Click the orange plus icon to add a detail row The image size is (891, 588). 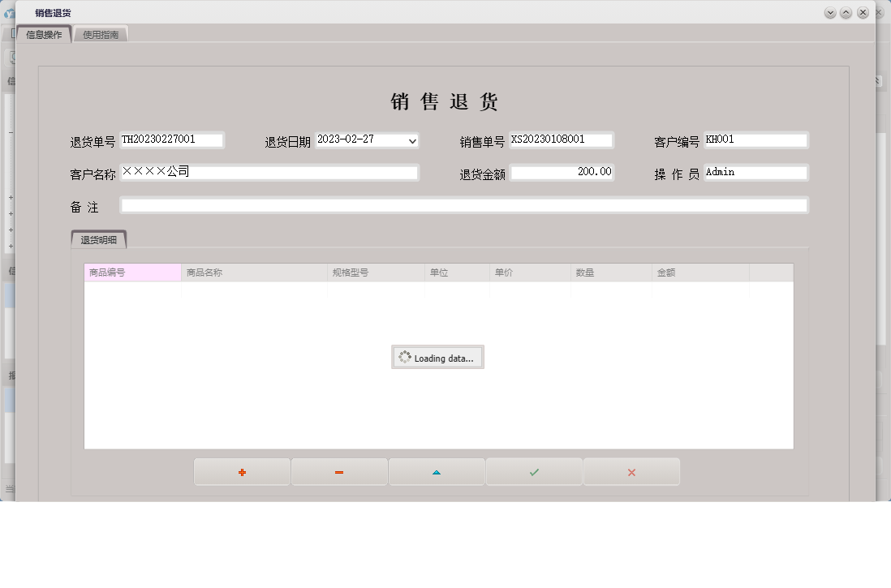pos(241,471)
